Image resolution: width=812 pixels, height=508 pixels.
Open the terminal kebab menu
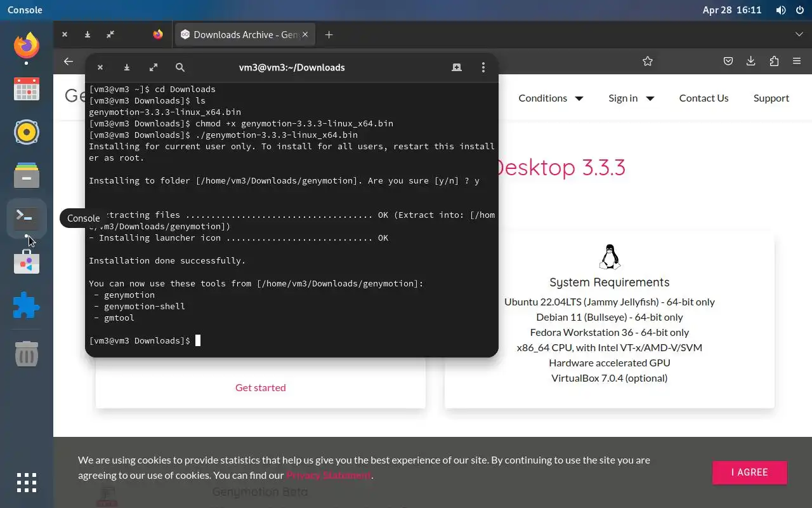point(483,67)
